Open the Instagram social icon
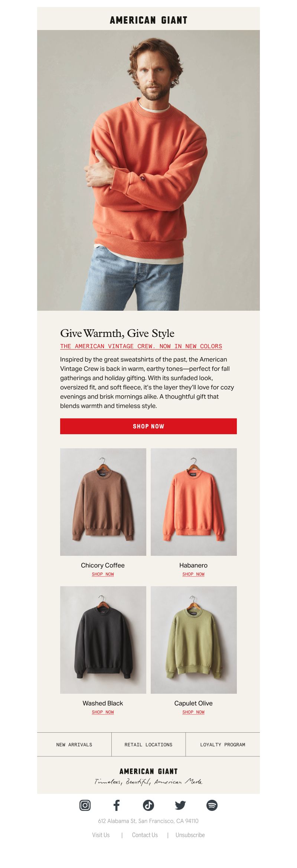297x868 pixels. point(85,805)
